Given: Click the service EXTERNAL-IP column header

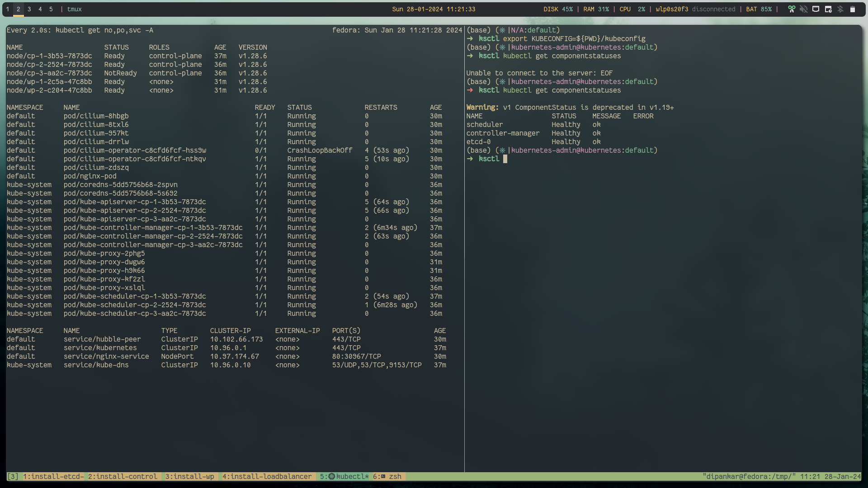Looking at the screenshot, I should point(297,331).
